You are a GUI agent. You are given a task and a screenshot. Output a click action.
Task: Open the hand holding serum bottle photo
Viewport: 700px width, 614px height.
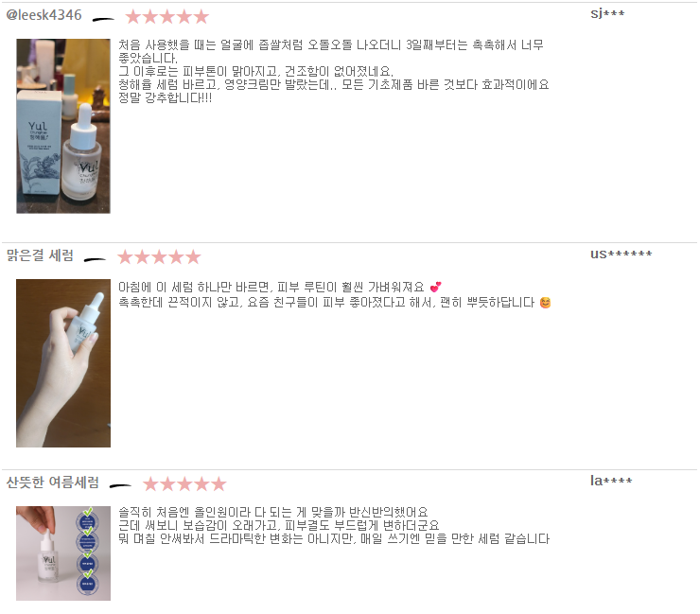point(63,363)
